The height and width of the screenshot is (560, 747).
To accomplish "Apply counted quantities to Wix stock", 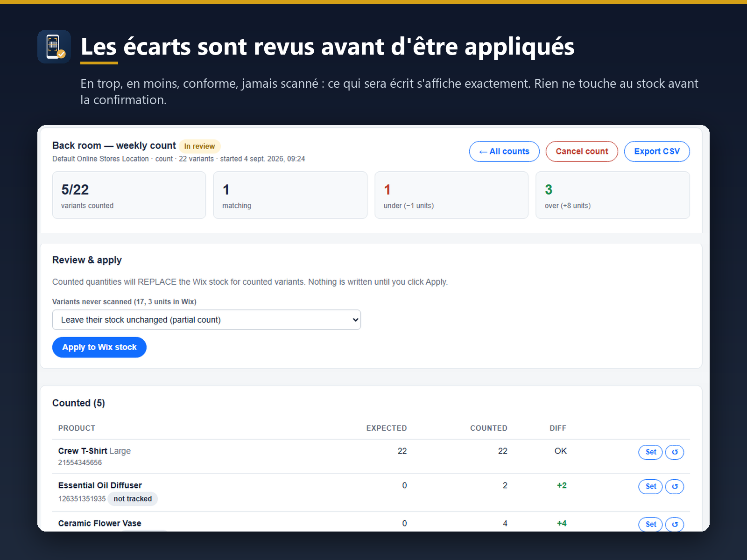I will point(99,347).
